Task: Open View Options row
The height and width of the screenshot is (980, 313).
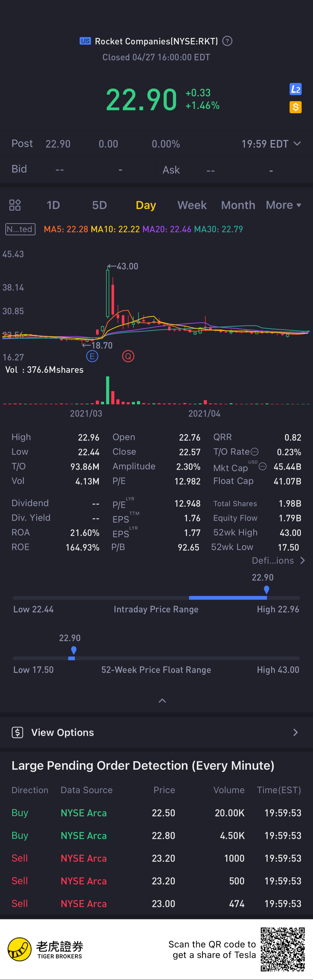Action: click(156, 732)
